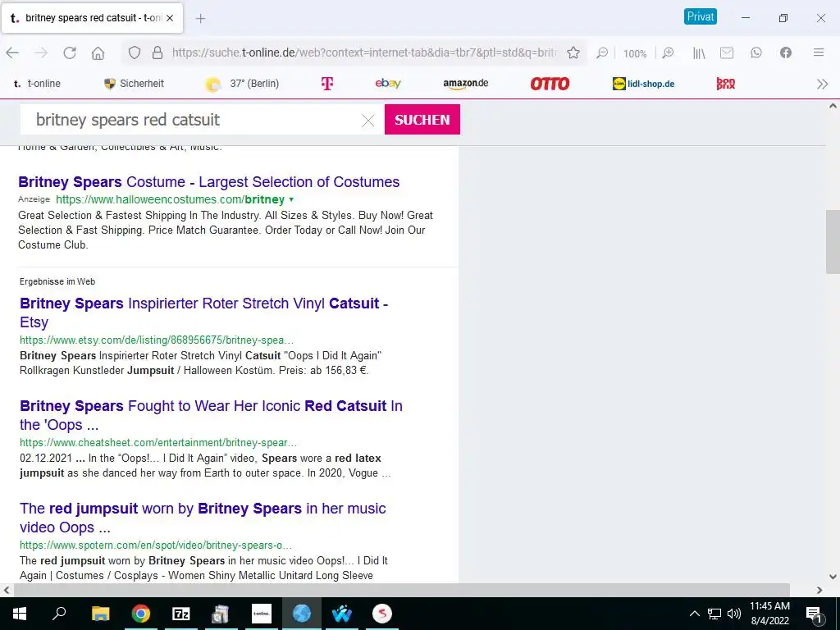Click the scroll down arrow
The height and width of the screenshot is (630, 840).
(x=833, y=577)
